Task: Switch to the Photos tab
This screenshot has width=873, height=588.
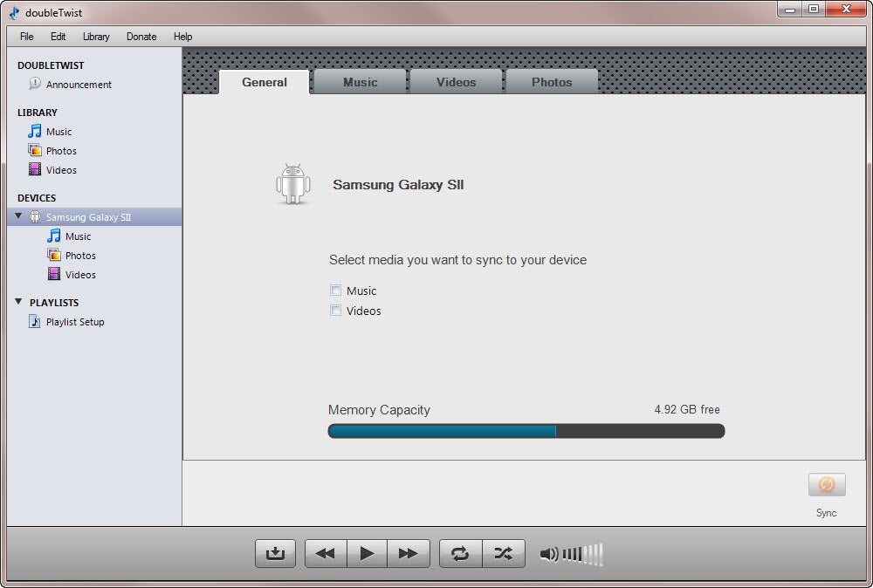Action: 552,82
